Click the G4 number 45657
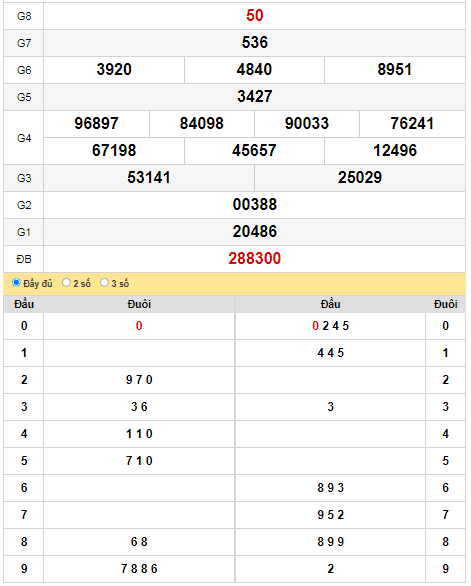Image resolution: width=471 pixels, height=586 pixels. point(254,151)
